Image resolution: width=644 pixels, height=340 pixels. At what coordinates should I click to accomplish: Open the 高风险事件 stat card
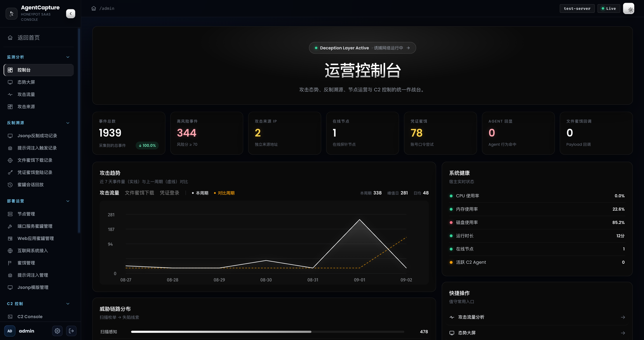[x=207, y=133]
